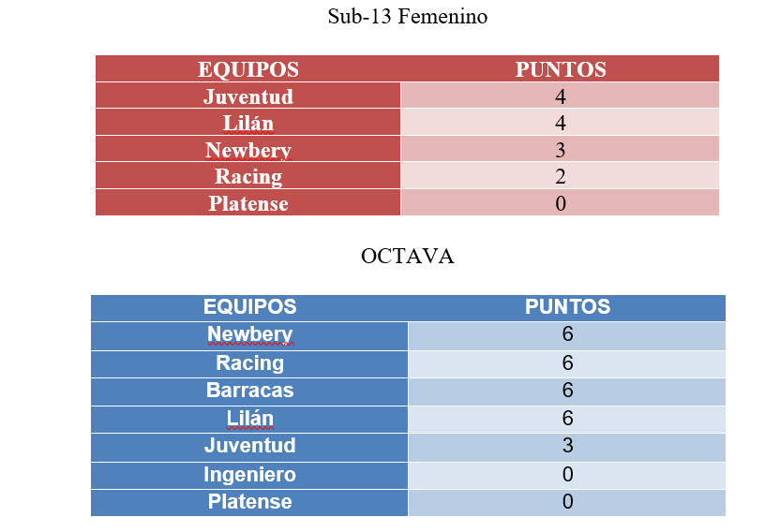Click Lilán in the blue table
The height and width of the screenshot is (532, 780).
[x=249, y=419]
